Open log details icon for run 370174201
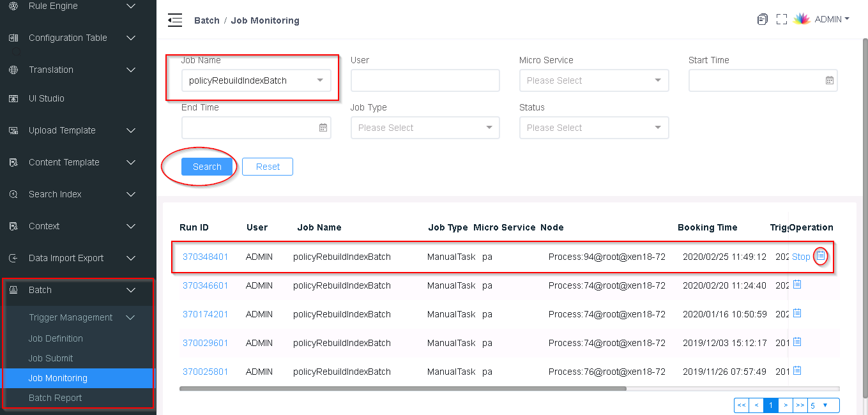The image size is (868, 415). tap(797, 313)
